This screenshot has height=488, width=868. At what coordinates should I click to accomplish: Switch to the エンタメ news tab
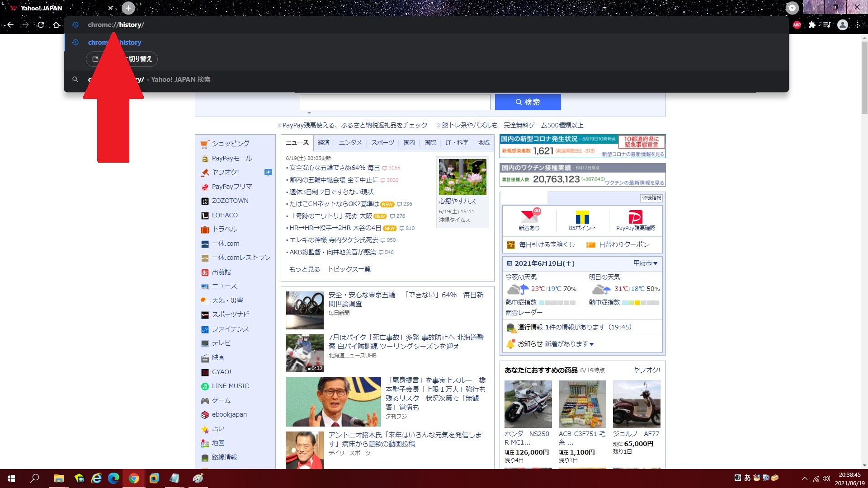point(350,143)
